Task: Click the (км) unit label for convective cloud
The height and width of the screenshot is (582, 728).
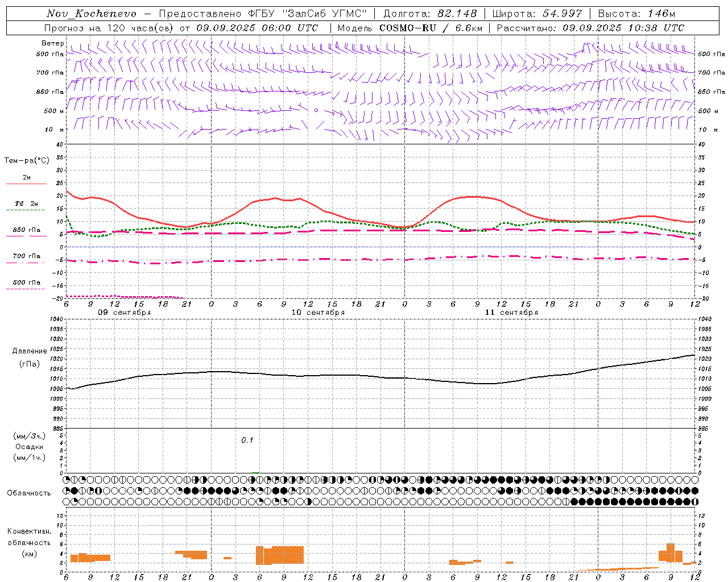Action: [30, 554]
